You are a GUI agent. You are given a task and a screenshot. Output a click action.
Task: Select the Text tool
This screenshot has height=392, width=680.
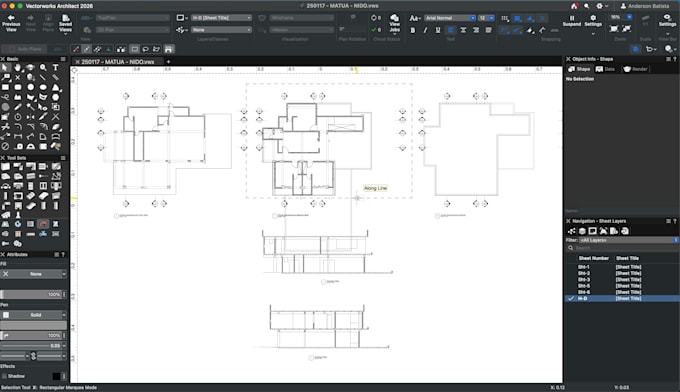tap(56, 68)
